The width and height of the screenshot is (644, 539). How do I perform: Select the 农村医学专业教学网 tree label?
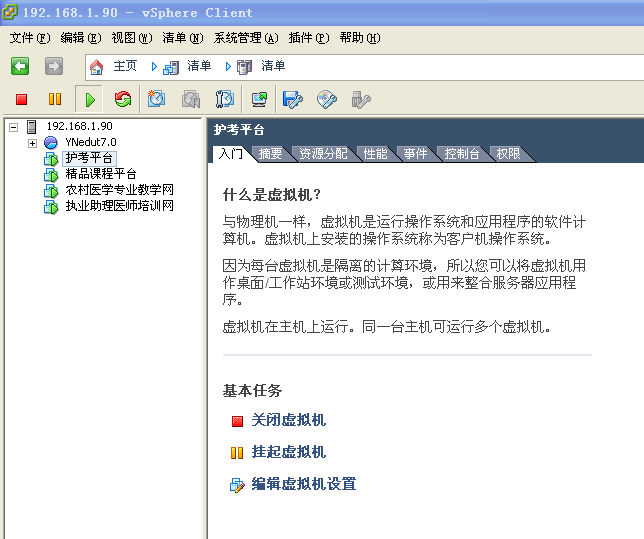click(x=119, y=190)
